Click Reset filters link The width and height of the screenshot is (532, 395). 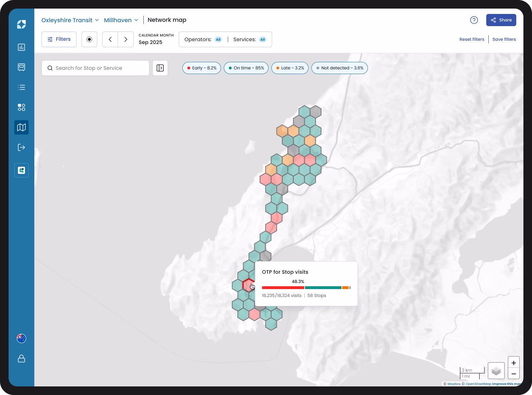(x=472, y=39)
